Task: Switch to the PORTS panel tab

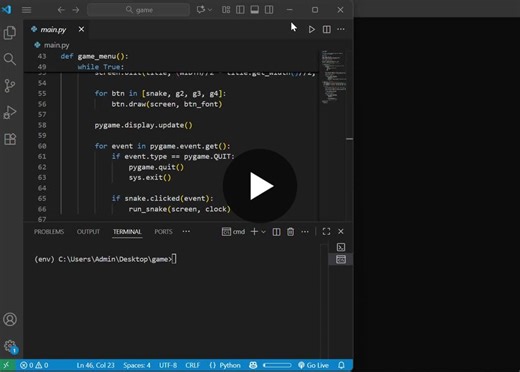Action: tap(163, 232)
